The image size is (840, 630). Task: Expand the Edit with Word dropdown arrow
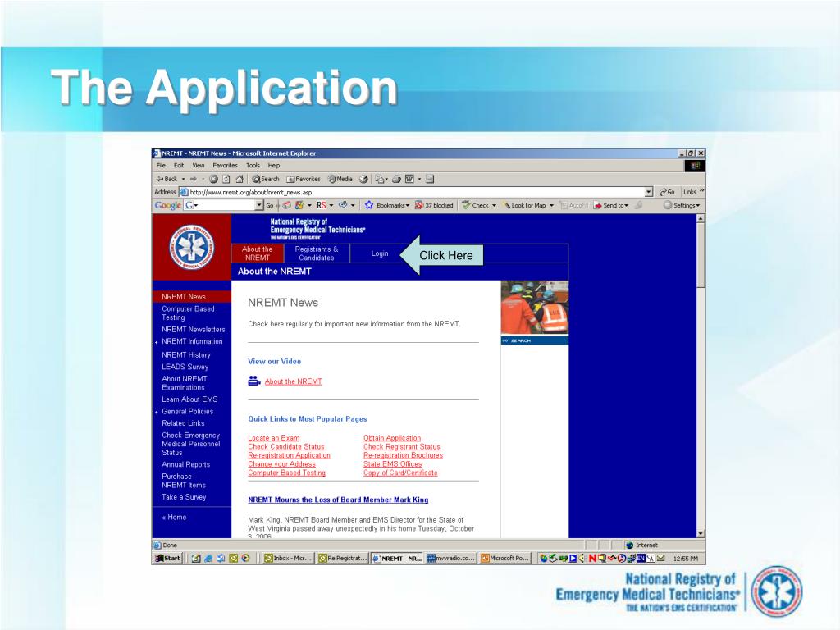419,179
